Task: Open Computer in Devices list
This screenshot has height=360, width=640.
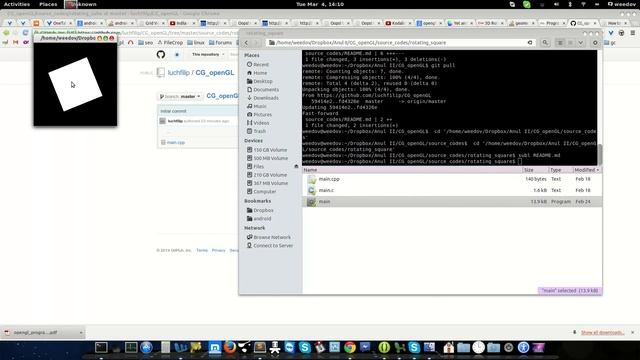Action: [261, 191]
